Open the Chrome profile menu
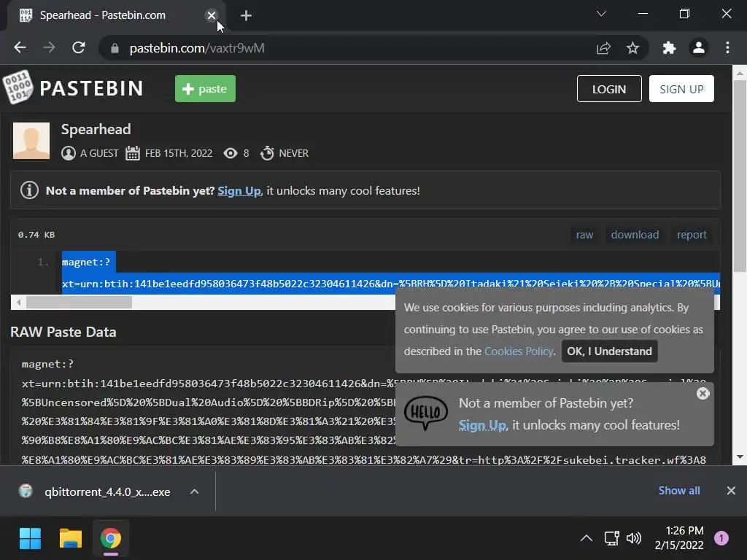Screen dimensions: 747x560 click(698, 47)
